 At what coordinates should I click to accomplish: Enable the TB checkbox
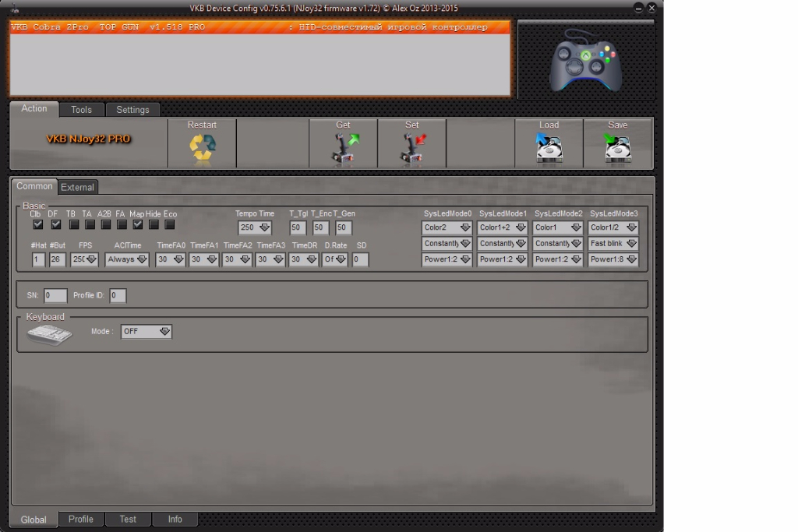point(74,224)
